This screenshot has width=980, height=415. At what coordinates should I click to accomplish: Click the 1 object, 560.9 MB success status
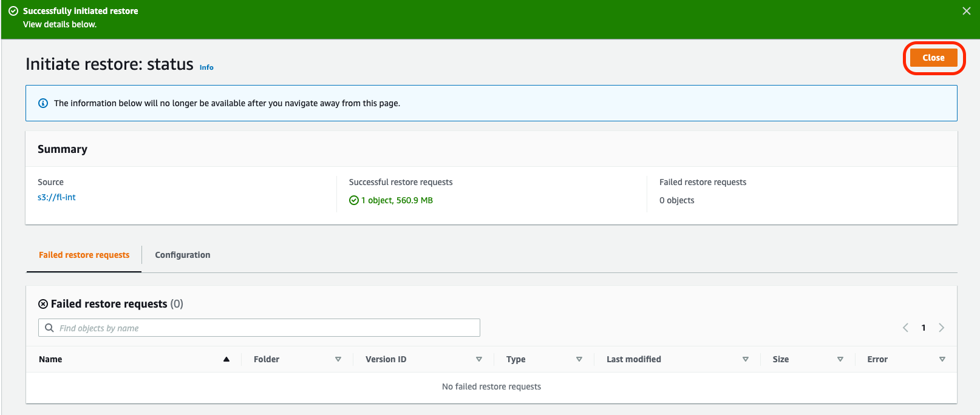pos(396,200)
